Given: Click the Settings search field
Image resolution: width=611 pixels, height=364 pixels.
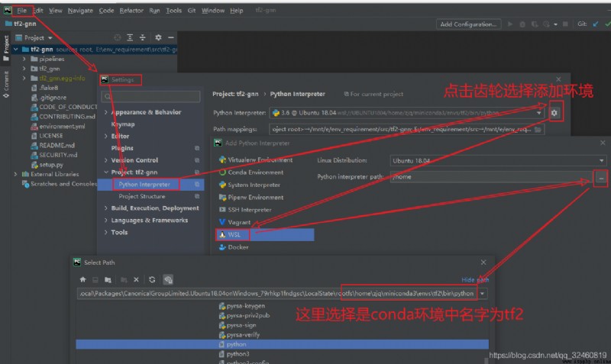Looking at the screenshot, I should point(150,96).
